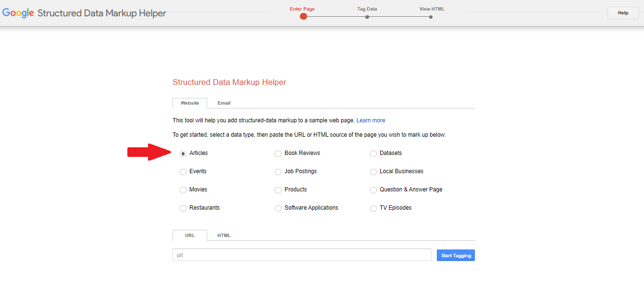This screenshot has width=644, height=297.
Task: Click the header title Structured Data Markup Helper
Action: click(102, 13)
